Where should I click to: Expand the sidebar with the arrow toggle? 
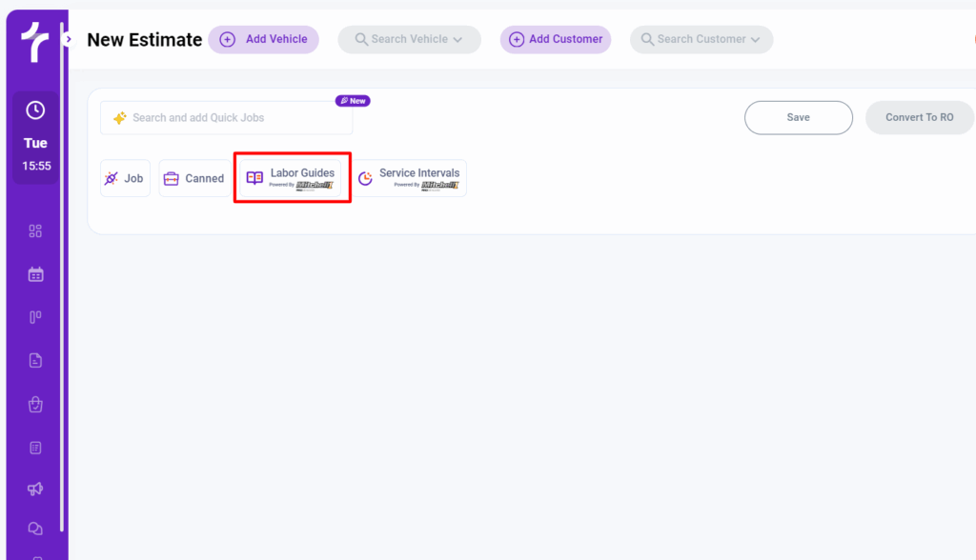point(69,39)
